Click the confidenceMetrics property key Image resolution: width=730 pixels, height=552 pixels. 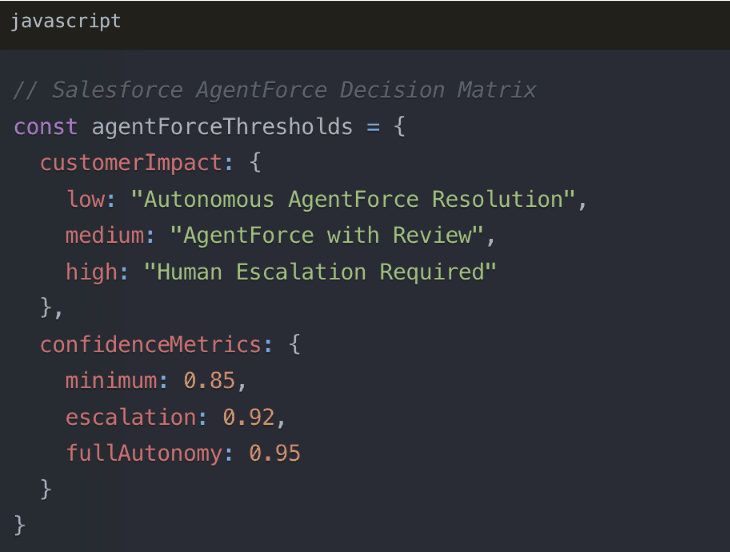150,345
